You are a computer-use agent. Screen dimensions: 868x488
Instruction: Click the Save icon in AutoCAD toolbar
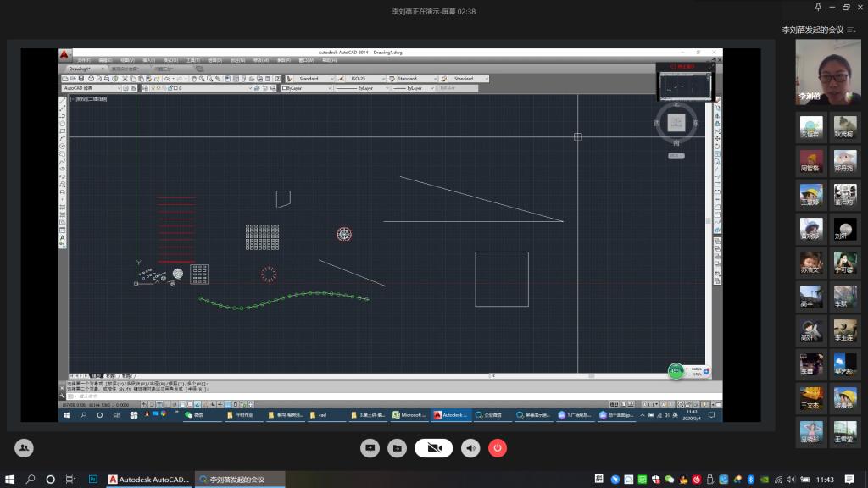pos(81,79)
